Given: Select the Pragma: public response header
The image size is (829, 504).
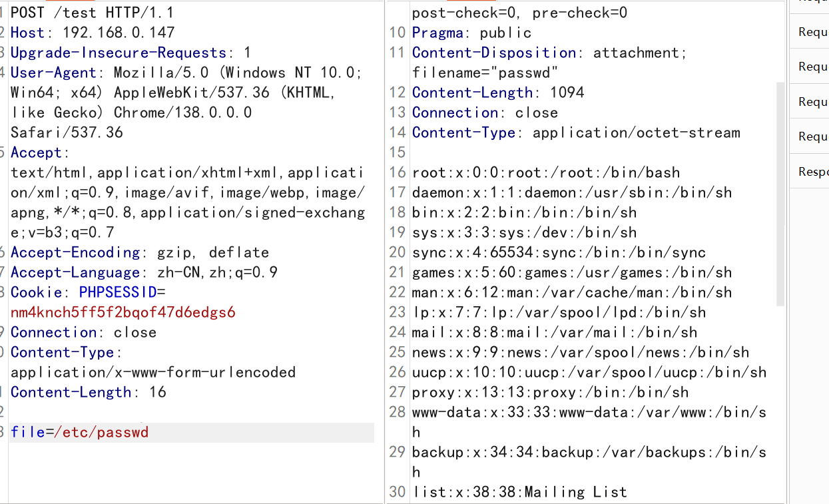Looking at the screenshot, I should pos(472,33).
